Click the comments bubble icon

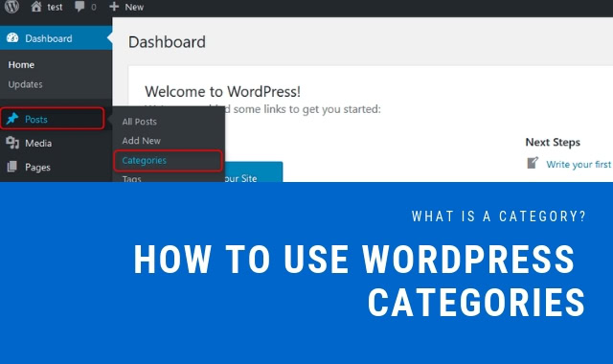pyautogui.click(x=79, y=7)
